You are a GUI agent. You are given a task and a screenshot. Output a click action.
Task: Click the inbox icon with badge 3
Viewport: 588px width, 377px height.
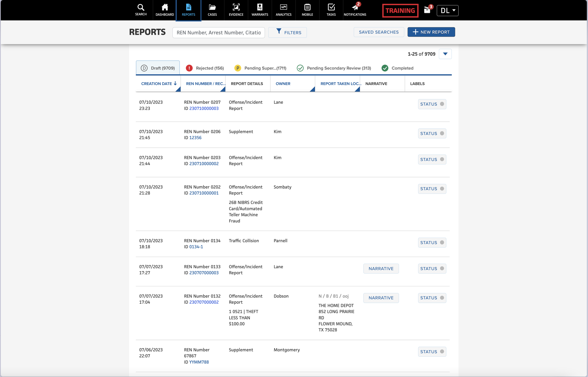[x=427, y=10]
